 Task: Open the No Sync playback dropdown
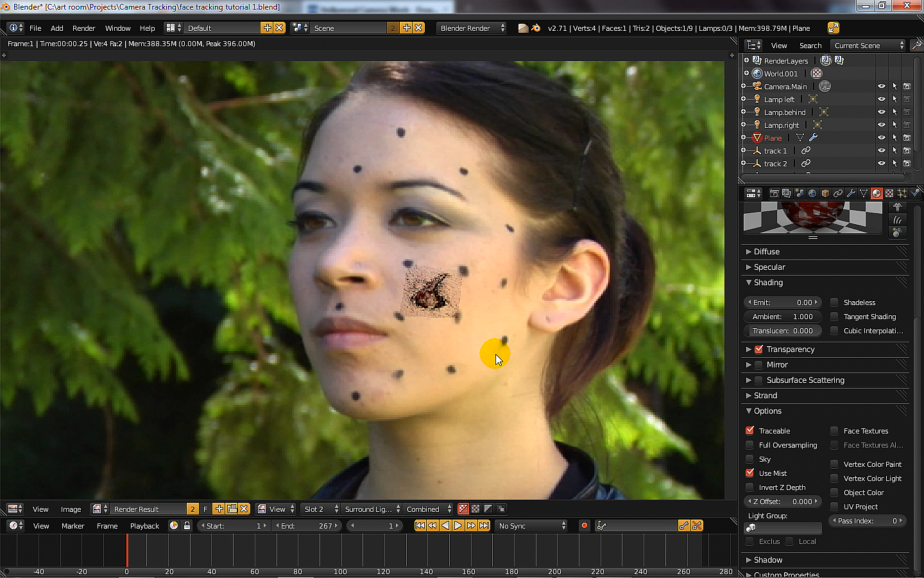(531, 525)
